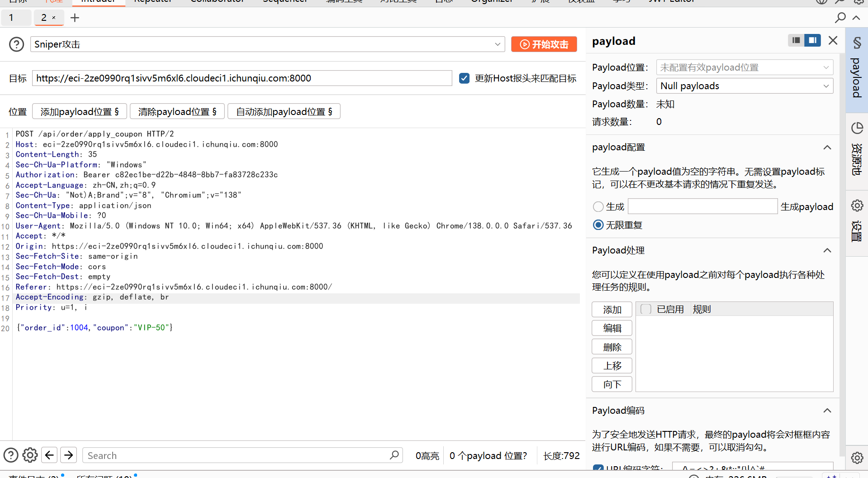Open the Sniper attack type dropdown
The height and width of the screenshot is (478, 868).
[267, 44]
